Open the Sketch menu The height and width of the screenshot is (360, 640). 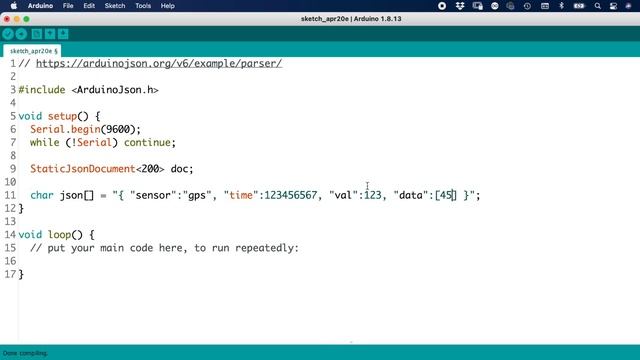tap(115, 6)
